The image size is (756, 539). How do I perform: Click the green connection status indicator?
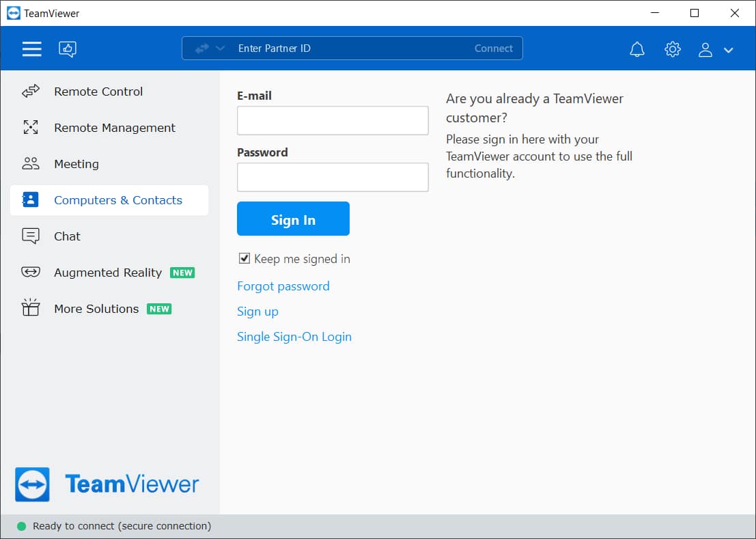[21, 526]
